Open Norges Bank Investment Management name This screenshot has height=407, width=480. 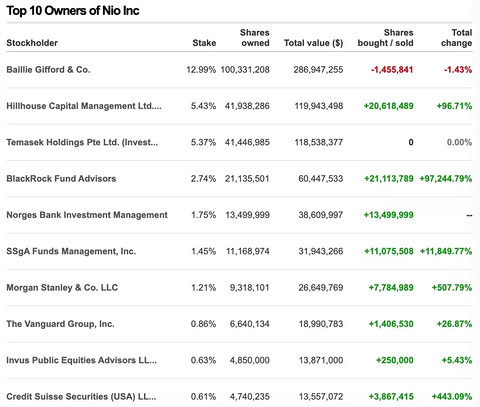tap(87, 215)
